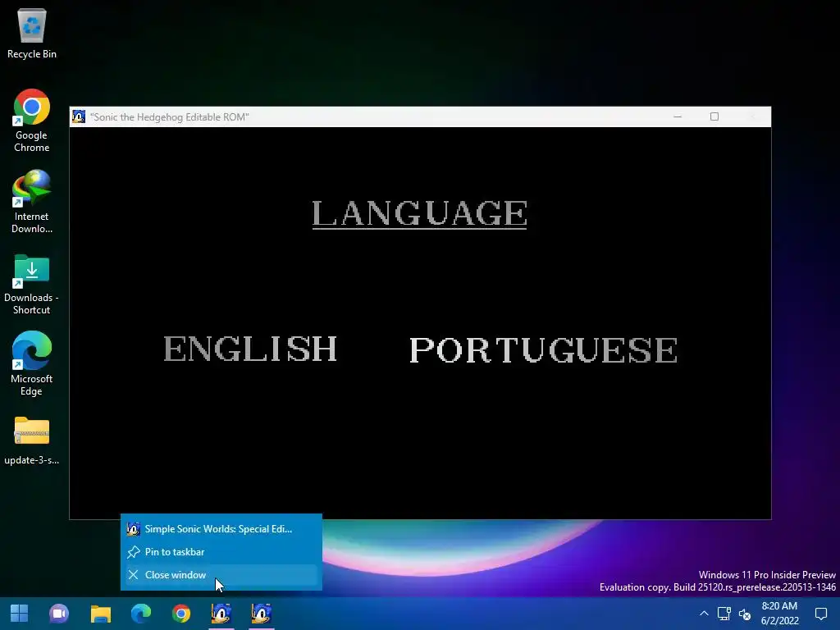
Task: Select the update-3-s... zip folder icon
Action: (x=32, y=441)
